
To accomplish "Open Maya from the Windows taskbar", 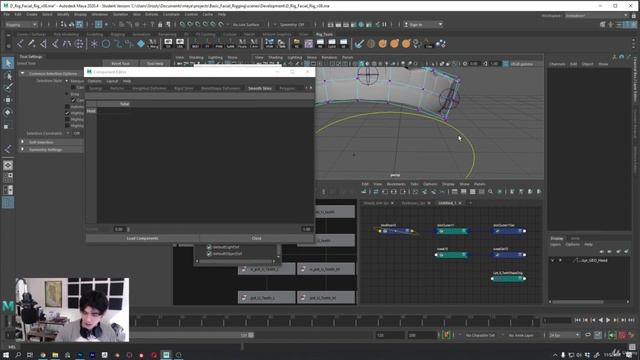I will tap(166, 355).
